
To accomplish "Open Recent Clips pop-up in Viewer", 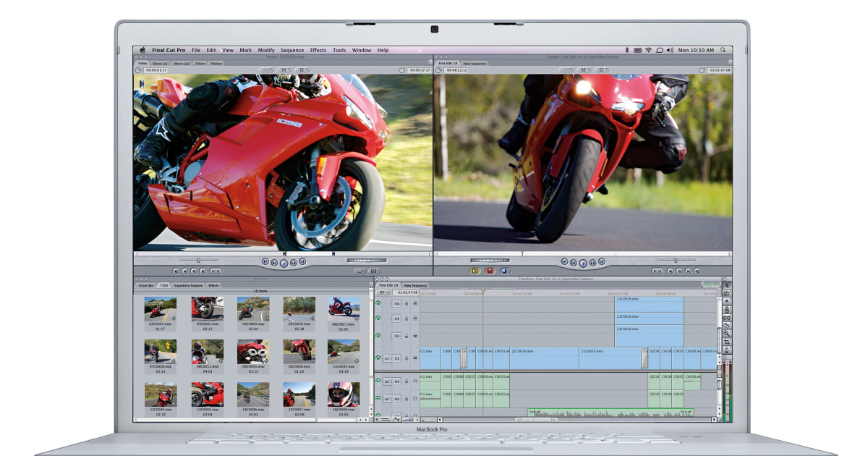I will click(359, 271).
